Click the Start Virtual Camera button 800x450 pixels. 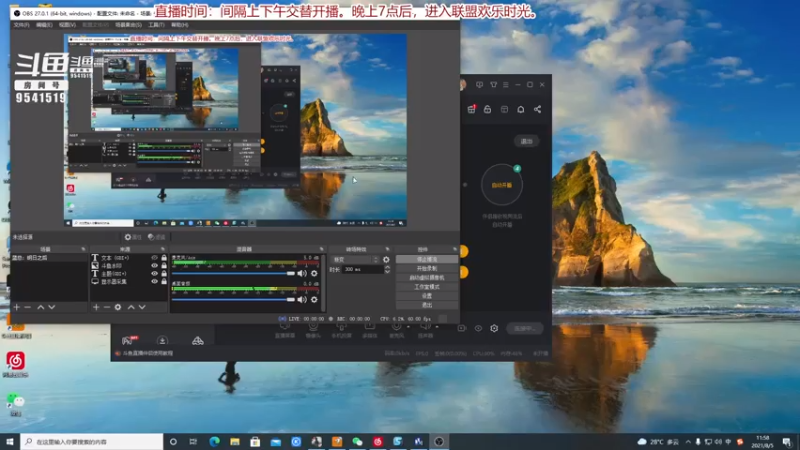click(427, 278)
